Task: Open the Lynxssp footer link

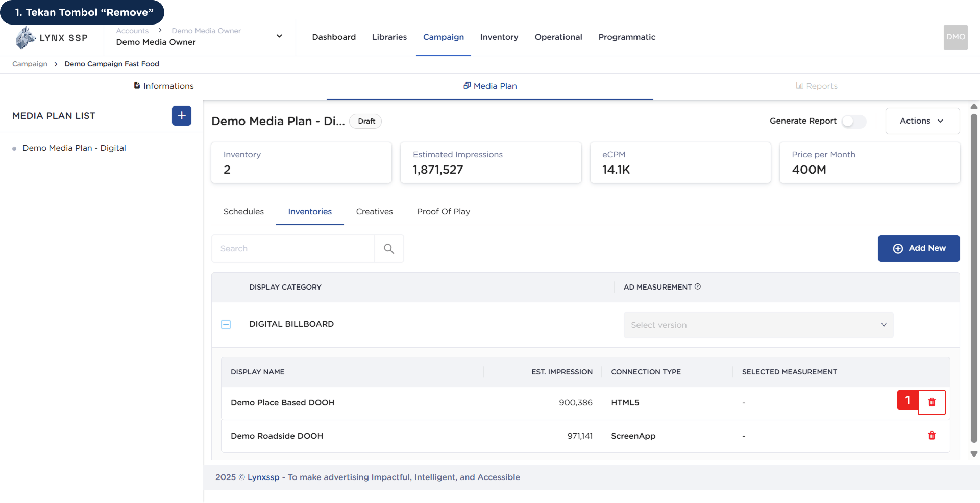Action: click(x=263, y=477)
